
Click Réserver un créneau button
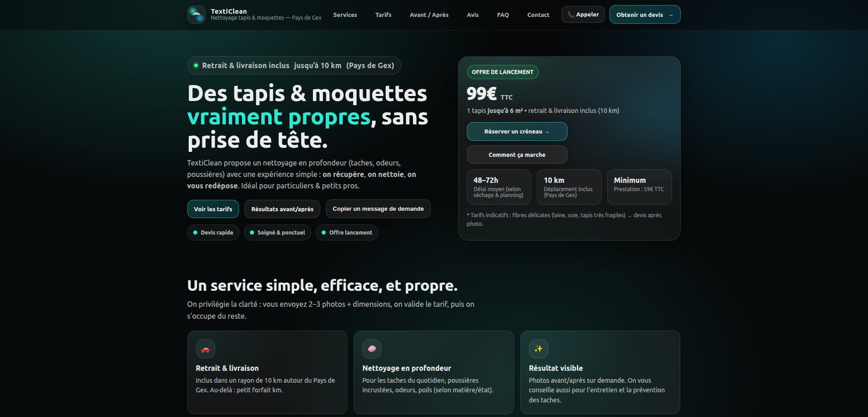pyautogui.click(x=517, y=132)
